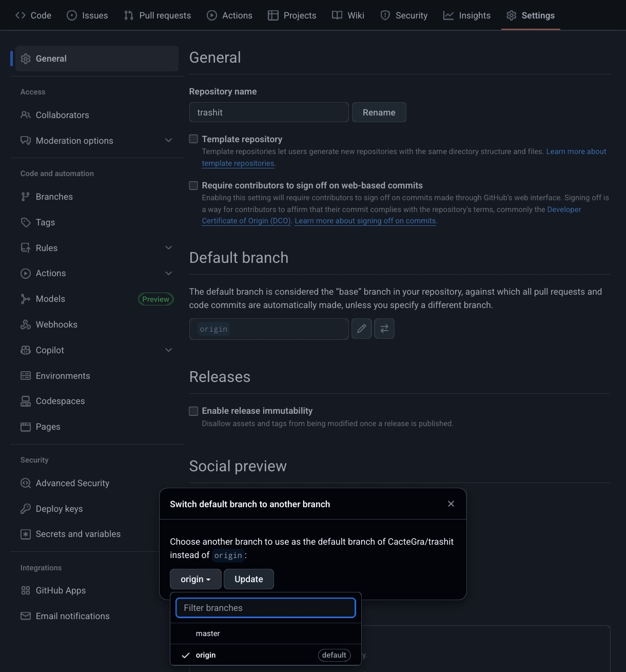Screen dimensions: 626x672
Task: Click the Rename button
Action: pyautogui.click(x=379, y=112)
